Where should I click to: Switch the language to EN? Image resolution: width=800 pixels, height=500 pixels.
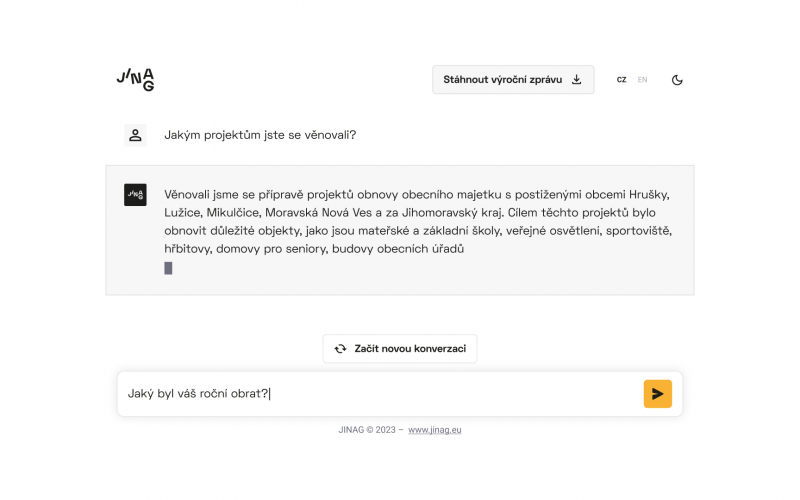pyautogui.click(x=642, y=80)
